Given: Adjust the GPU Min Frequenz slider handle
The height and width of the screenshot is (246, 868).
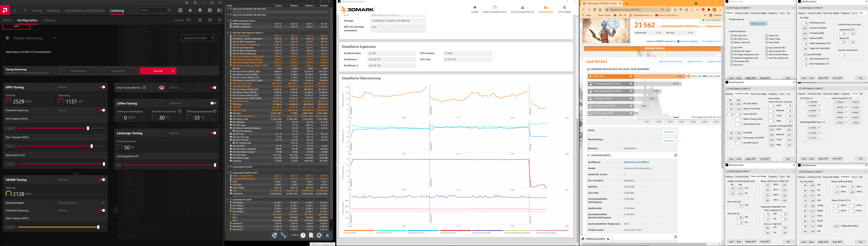Looking at the screenshot, I should tap(88, 128).
